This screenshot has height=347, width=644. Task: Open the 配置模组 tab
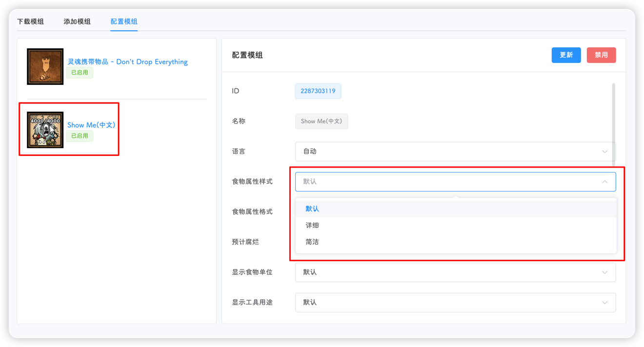(123, 21)
